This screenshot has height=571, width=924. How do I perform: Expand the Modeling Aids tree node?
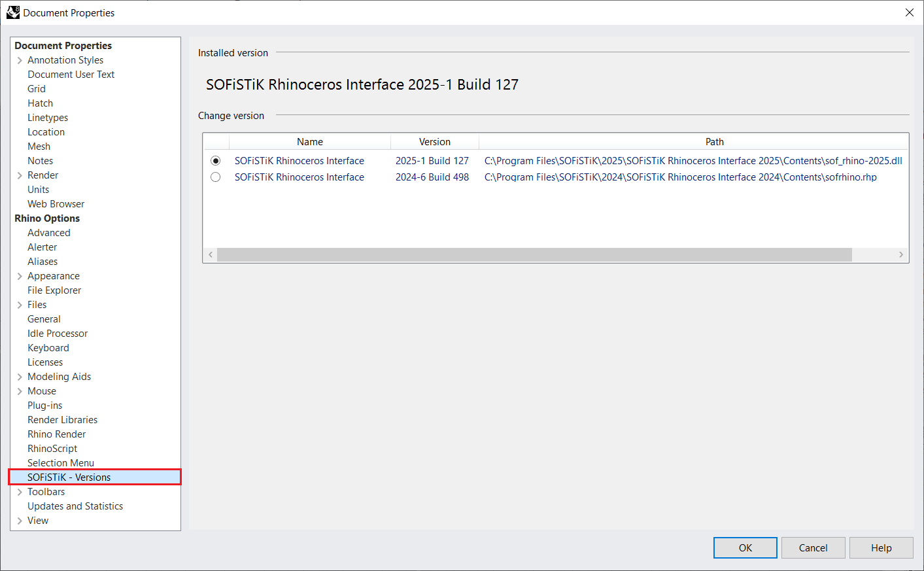(20, 377)
